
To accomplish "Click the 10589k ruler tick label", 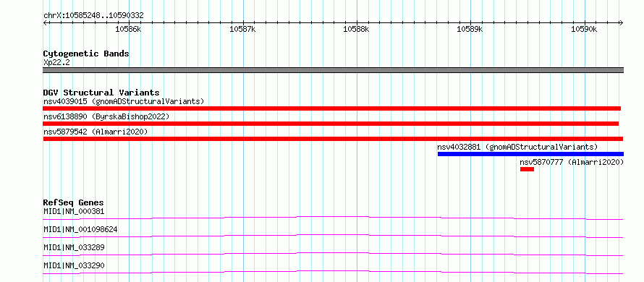I will click(x=470, y=29).
